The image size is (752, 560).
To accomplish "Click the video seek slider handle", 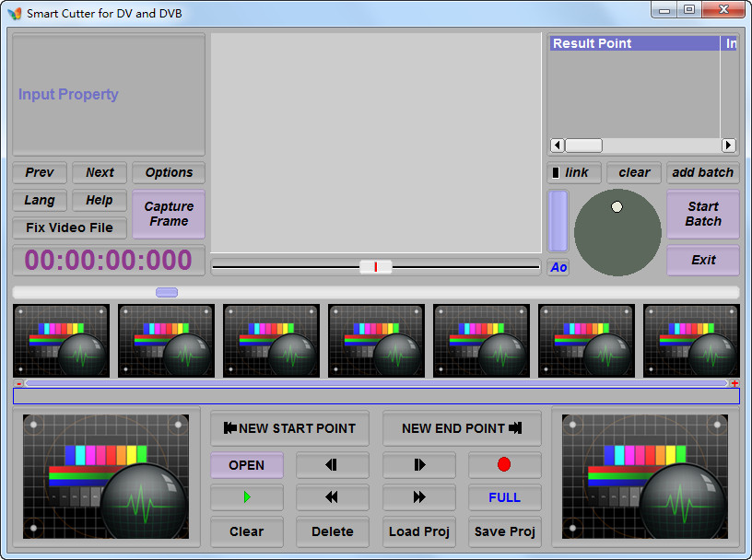I will click(375, 267).
